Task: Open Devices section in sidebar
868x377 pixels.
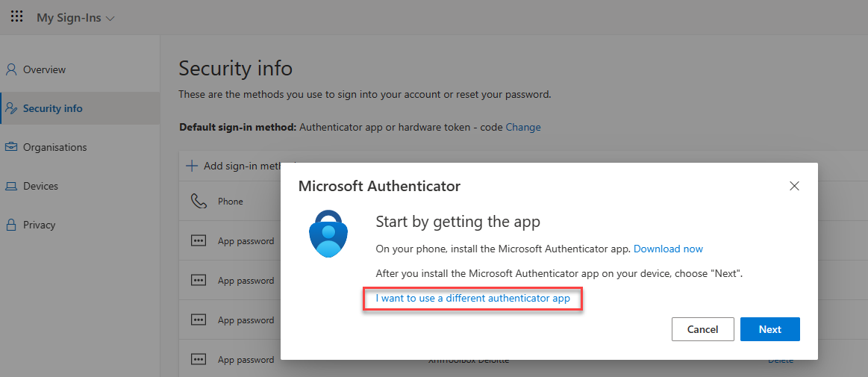Action: [x=40, y=186]
